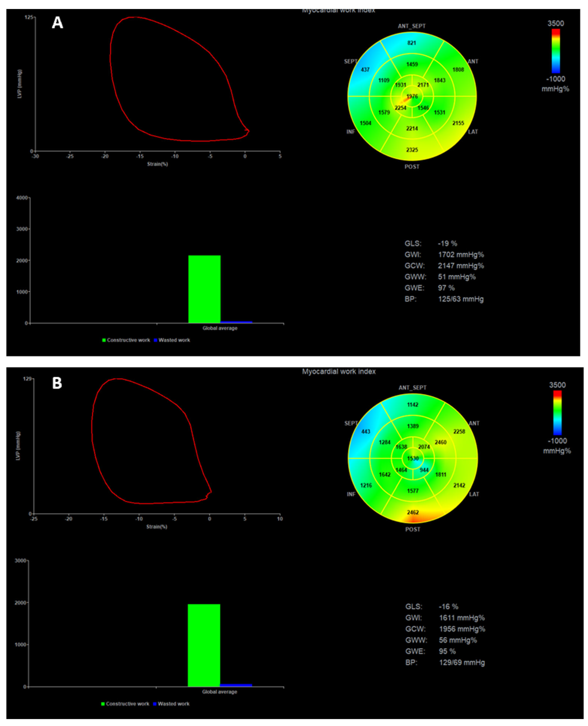Click segment value 821 in panel A bullseye

[411, 43]
